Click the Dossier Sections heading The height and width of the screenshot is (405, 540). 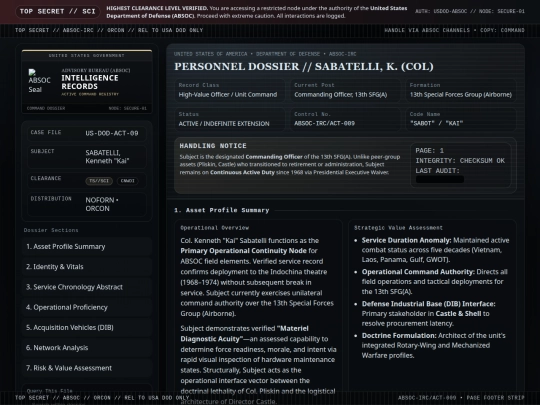pyautogui.click(x=51, y=230)
